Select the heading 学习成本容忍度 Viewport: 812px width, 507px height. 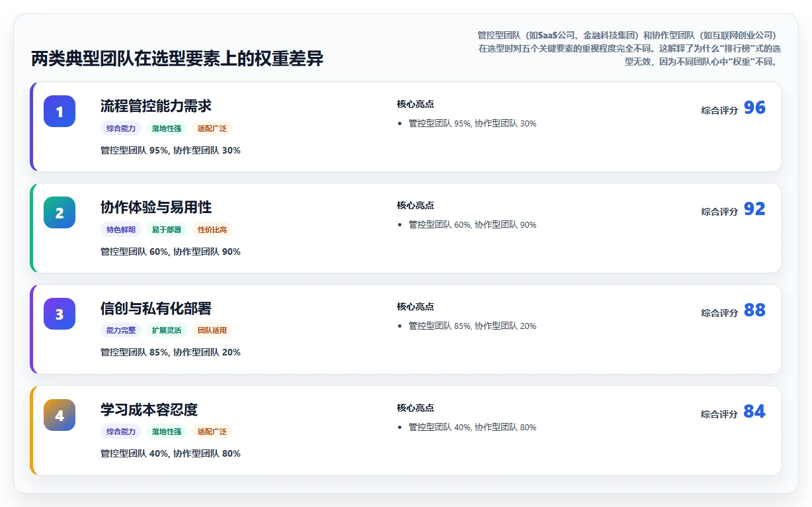tap(149, 410)
